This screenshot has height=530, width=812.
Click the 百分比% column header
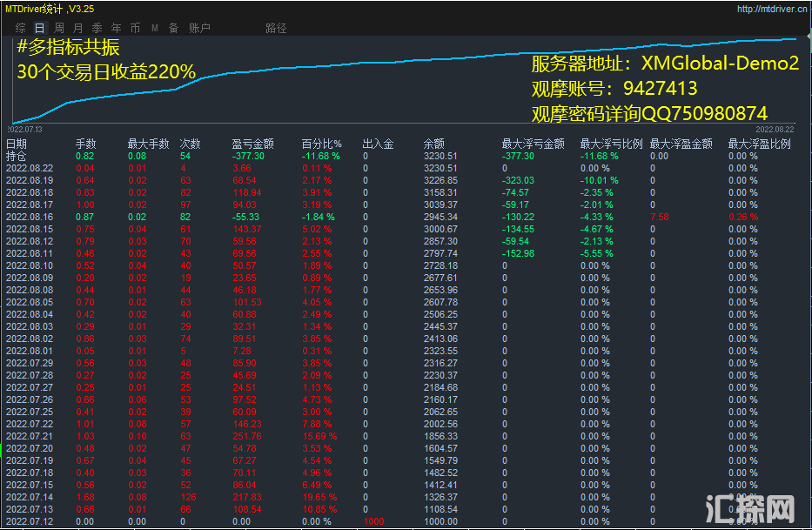point(321,144)
